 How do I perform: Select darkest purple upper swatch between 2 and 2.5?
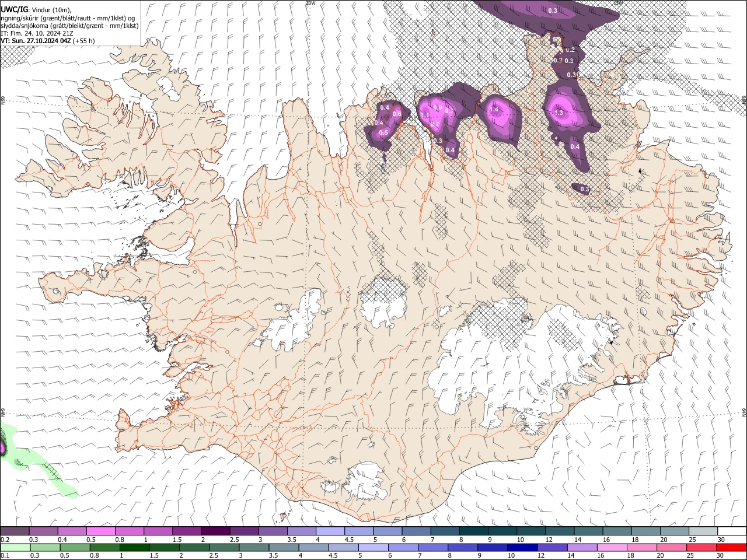(x=215, y=531)
